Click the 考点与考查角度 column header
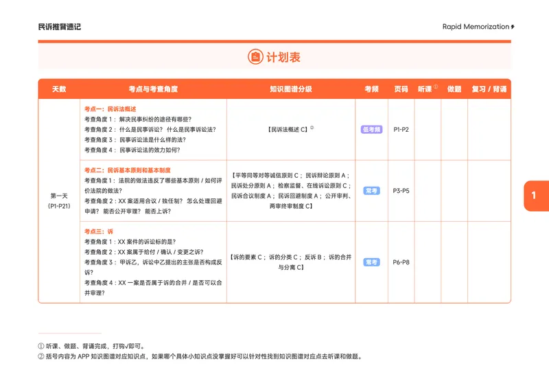549x392 pixels. [x=153, y=89]
